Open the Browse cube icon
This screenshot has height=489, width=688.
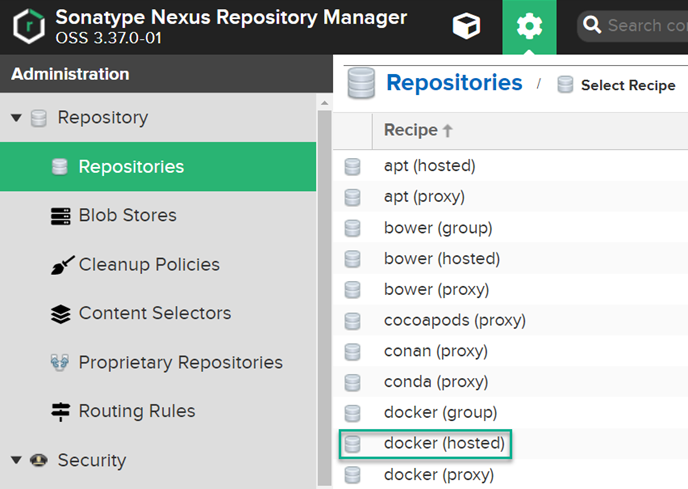coord(466,26)
